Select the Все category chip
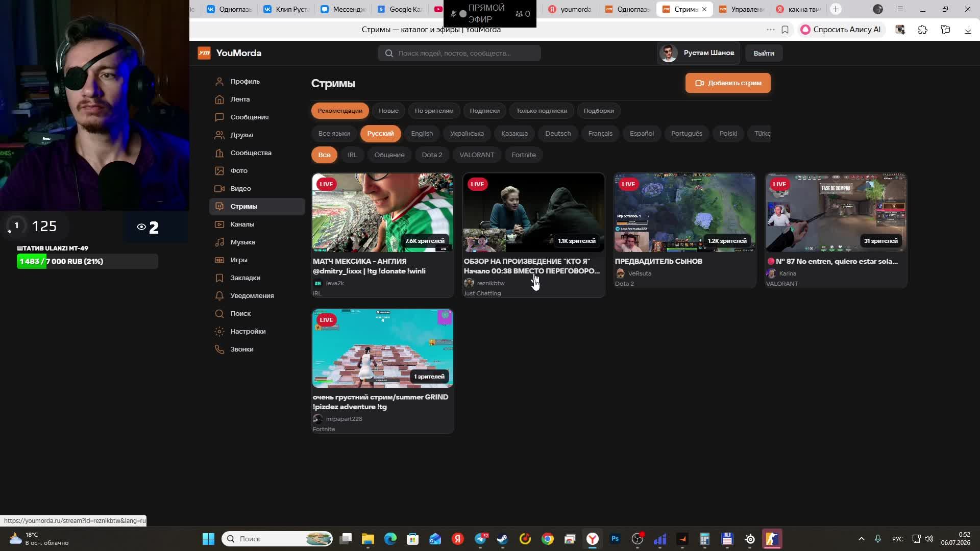This screenshot has height=551, width=980. (324, 155)
